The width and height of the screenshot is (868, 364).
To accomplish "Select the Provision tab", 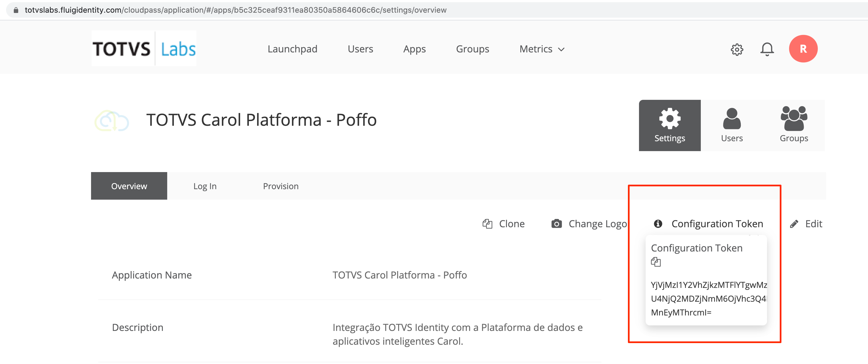I will click(x=281, y=186).
